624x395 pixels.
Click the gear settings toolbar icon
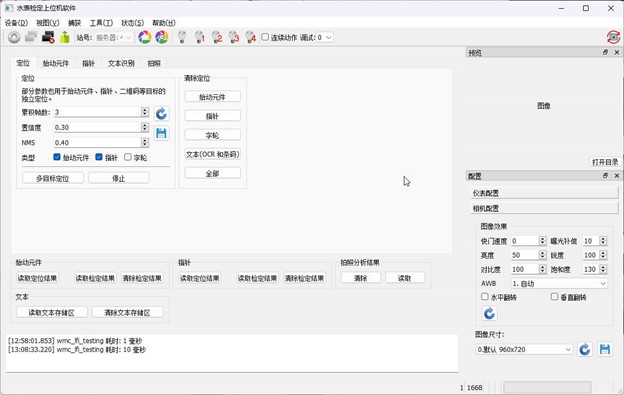[x=14, y=37]
